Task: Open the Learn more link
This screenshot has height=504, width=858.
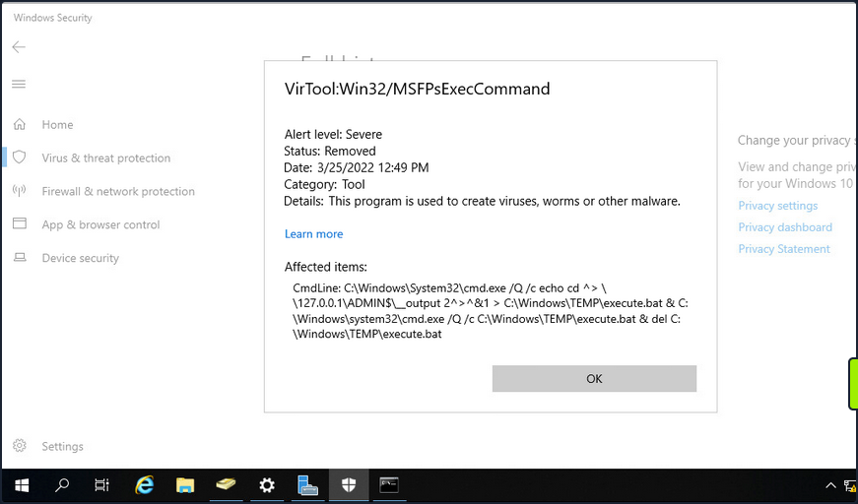Action: coord(313,234)
